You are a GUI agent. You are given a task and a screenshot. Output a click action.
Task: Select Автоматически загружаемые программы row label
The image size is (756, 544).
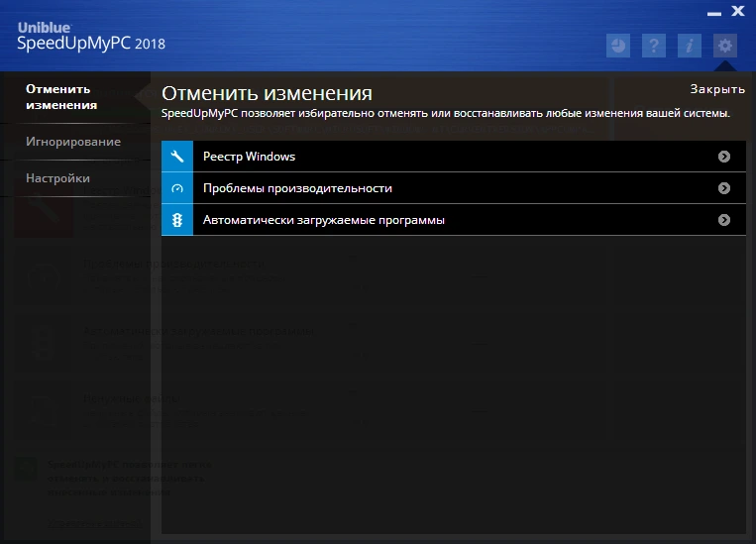tap(324, 220)
